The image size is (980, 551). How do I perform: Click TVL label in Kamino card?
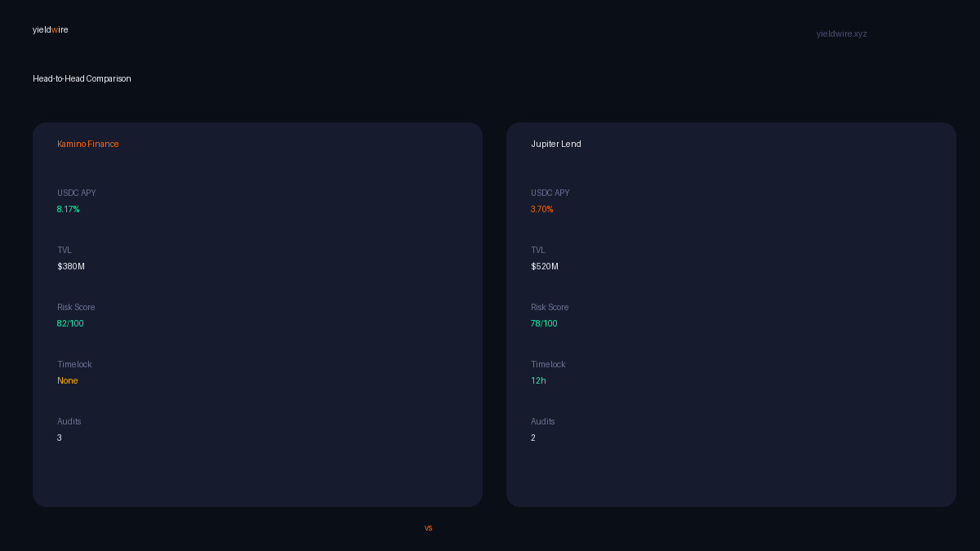click(65, 250)
